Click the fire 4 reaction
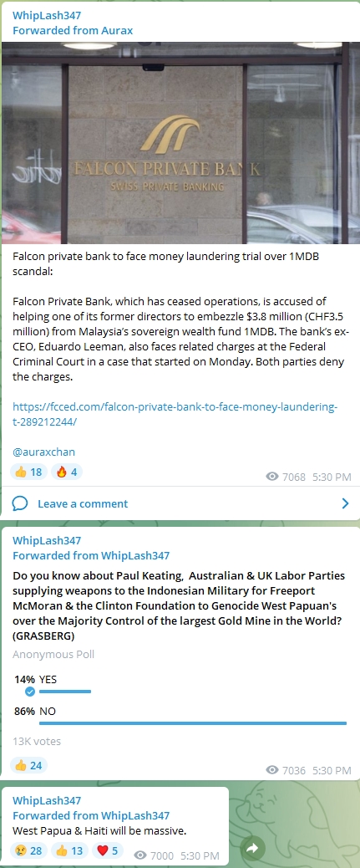Screen dimensions: 360x868 67,472
